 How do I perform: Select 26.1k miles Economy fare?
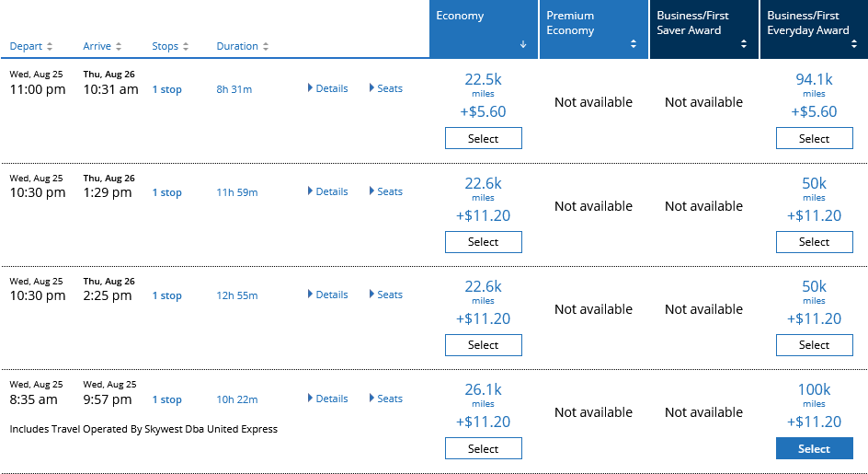pyautogui.click(x=484, y=448)
